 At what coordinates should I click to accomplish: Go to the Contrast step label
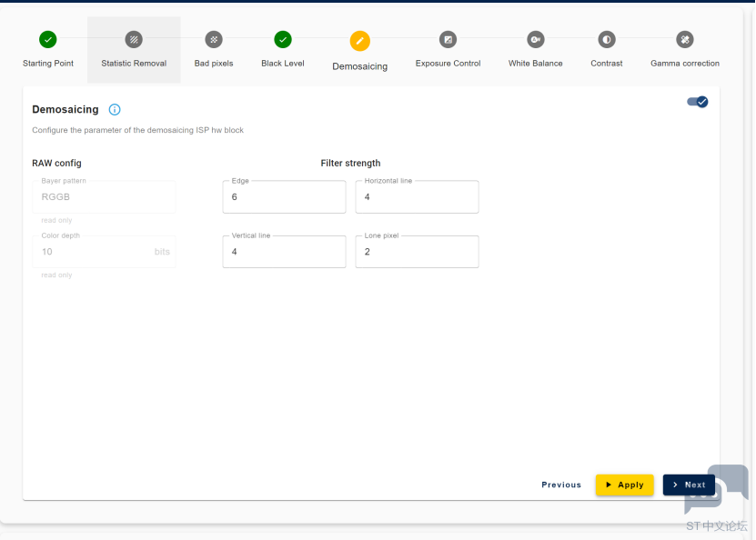(607, 63)
